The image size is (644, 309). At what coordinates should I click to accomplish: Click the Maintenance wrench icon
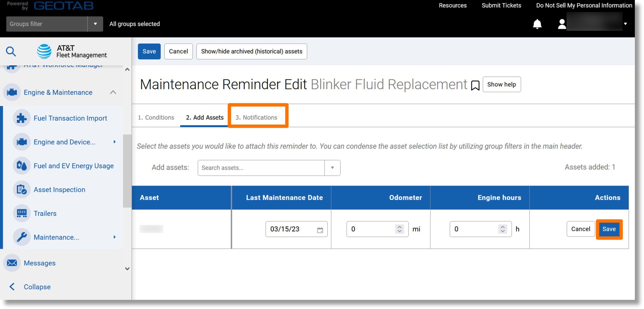[x=22, y=237]
